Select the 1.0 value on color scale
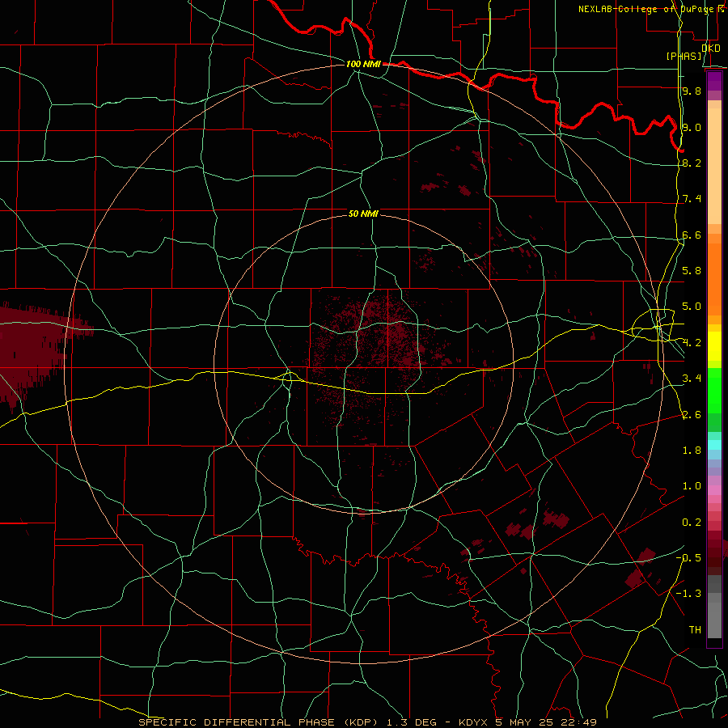Screen dimensions: 728x728 (692, 486)
